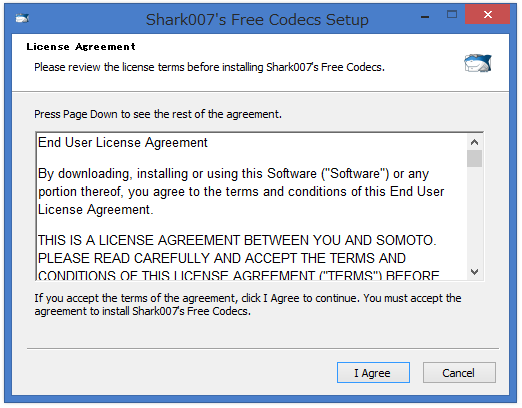Place cursor in "By downloading, installing" paragraph
Screen dimensions: 522x408
pyautogui.click(x=241, y=192)
